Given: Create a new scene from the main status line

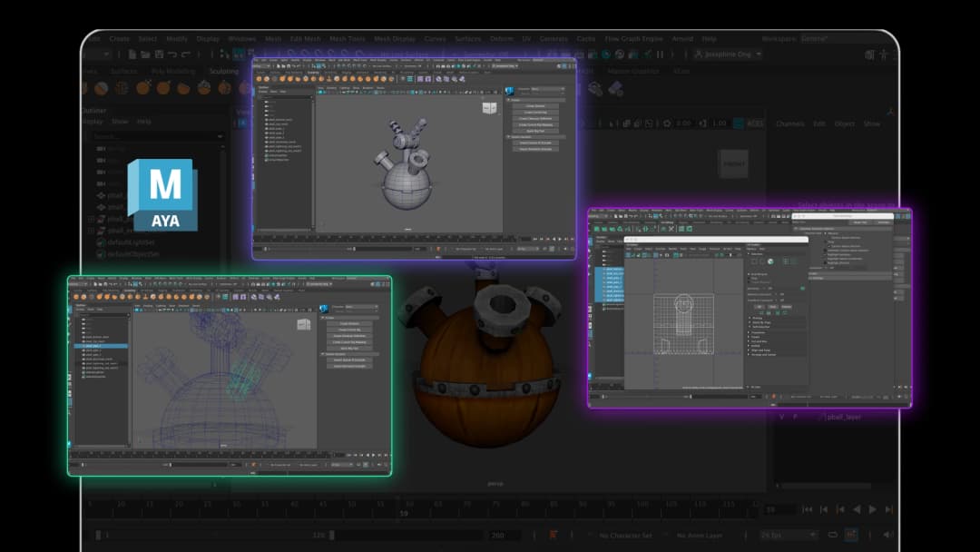Looking at the screenshot, I should pyautogui.click(x=132, y=55).
